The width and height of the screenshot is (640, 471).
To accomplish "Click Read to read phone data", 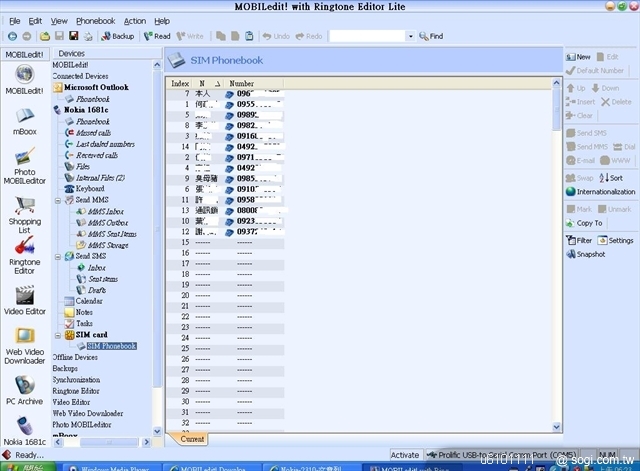I will pyautogui.click(x=157, y=36).
